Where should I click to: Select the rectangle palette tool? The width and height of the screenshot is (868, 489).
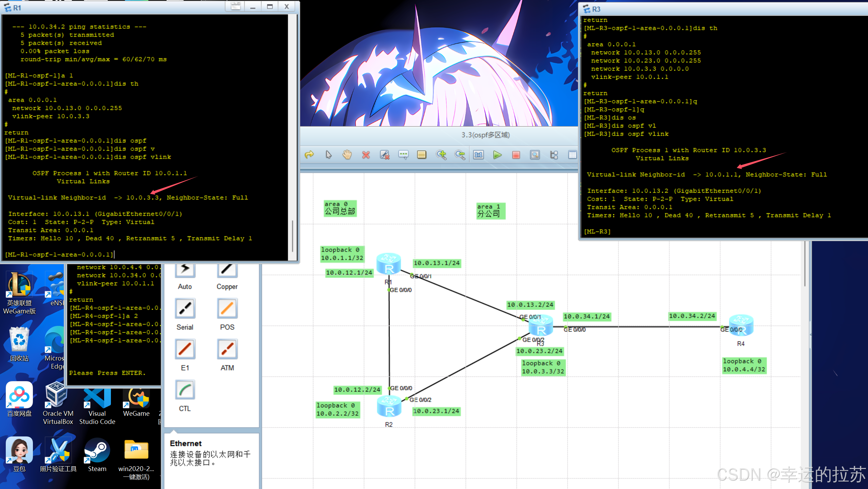click(x=422, y=155)
